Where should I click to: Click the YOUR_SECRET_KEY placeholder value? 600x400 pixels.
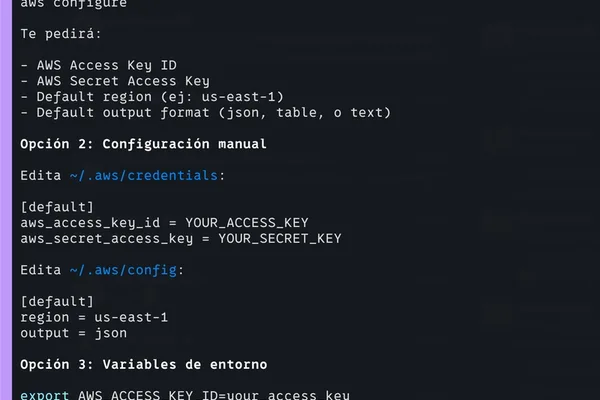point(280,238)
